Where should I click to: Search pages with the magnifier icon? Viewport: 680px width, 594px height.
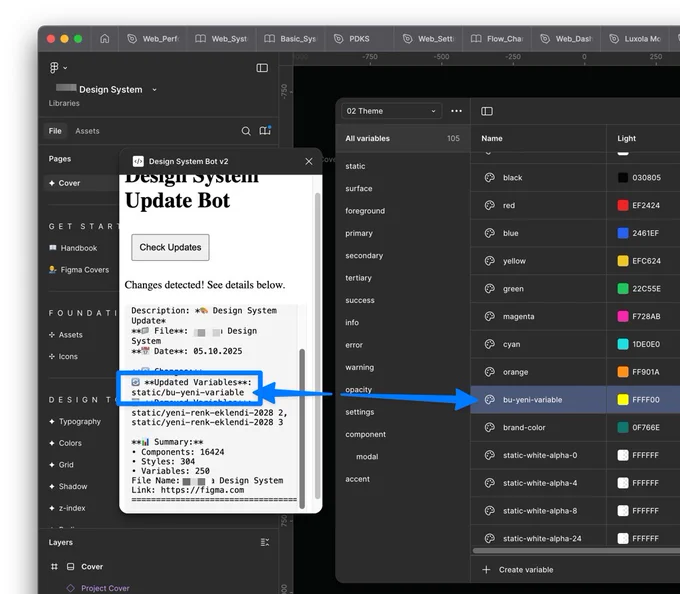tap(246, 131)
